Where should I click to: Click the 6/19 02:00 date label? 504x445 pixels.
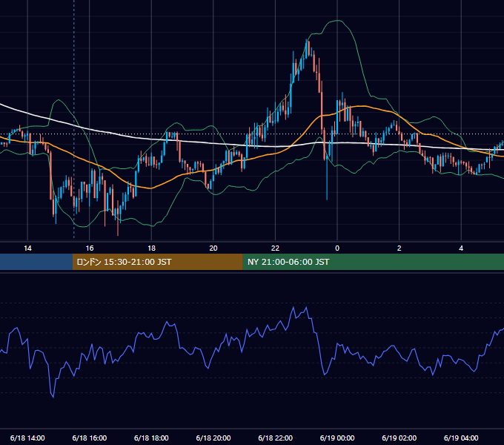[399, 438]
